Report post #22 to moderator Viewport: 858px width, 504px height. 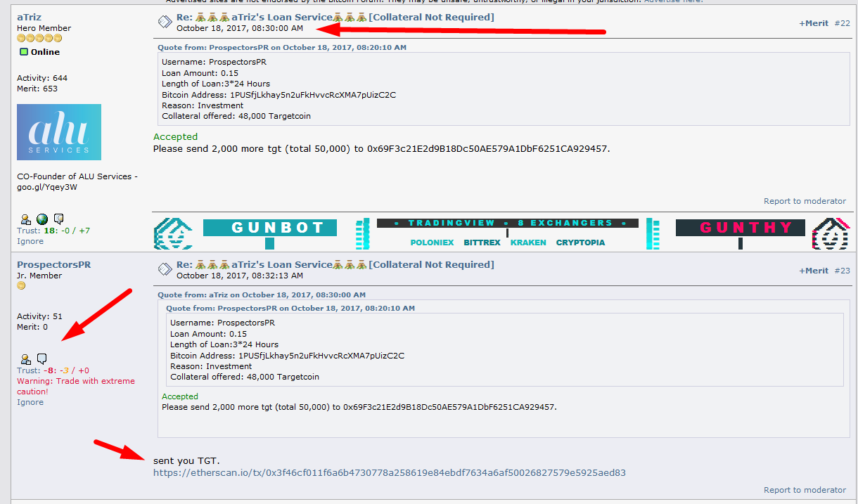point(805,201)
